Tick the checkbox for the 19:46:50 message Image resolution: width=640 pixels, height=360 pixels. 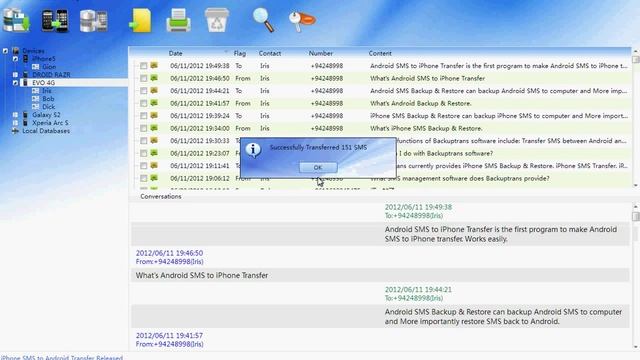coord(144,78)
